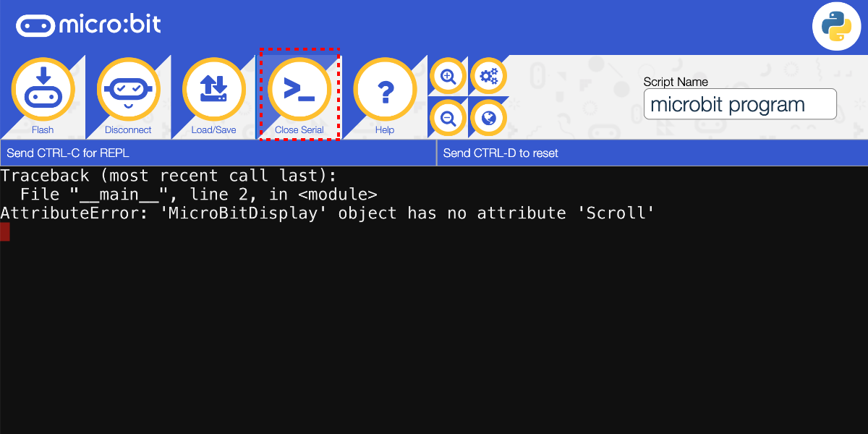Send CTRL-C to enter the REPL

217,153
